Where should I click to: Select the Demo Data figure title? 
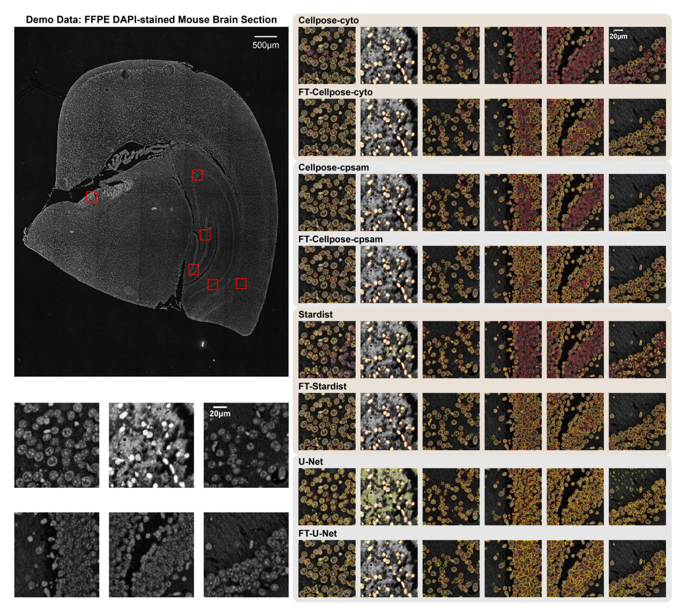151,19
